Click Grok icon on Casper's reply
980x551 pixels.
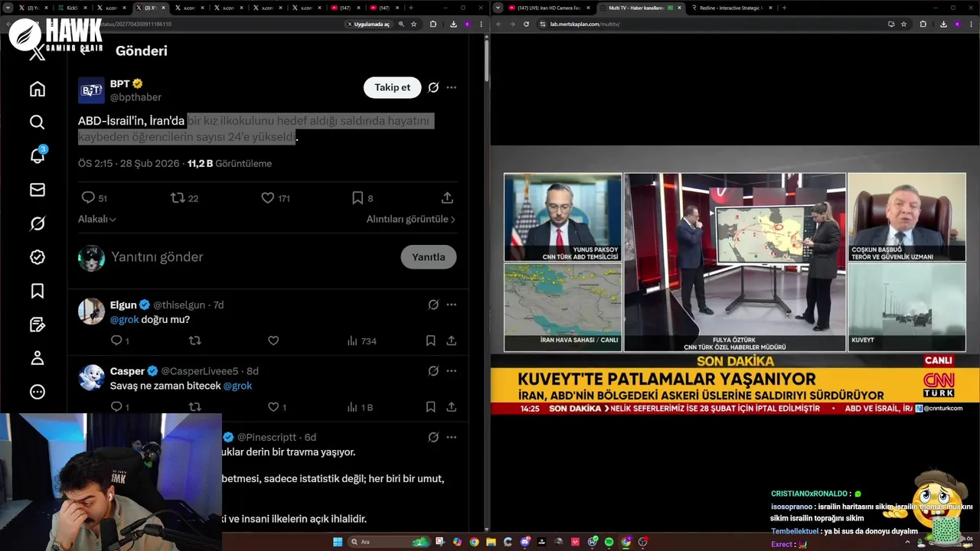tap(433, 371)
